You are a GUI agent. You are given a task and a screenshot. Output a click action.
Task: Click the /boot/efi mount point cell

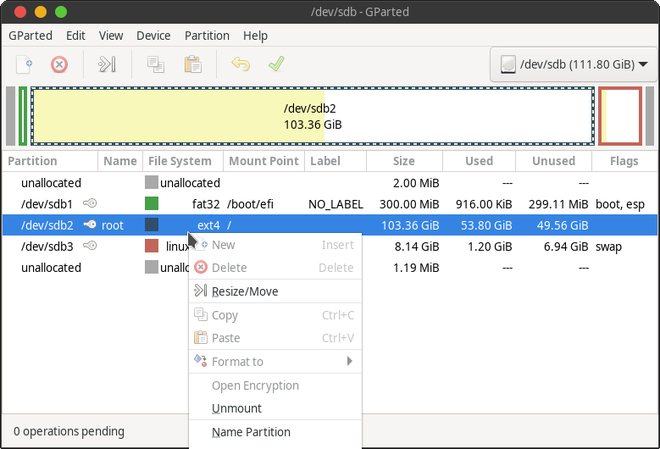coord(250,205)
